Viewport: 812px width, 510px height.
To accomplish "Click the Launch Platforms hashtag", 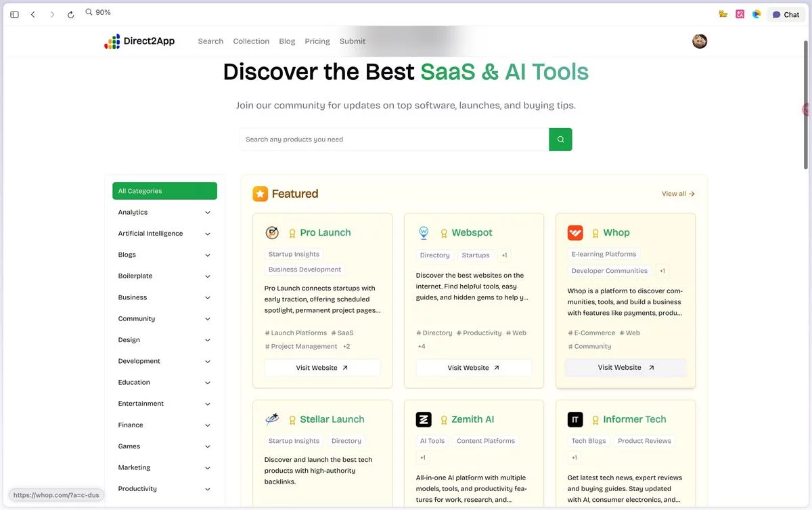I will coord(296,333).
